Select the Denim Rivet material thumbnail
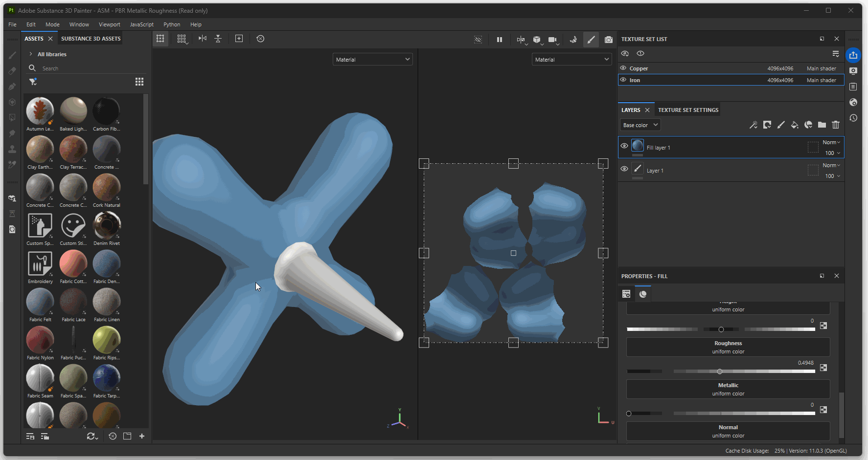Image resolution: width=868 pixels, height=460 pixels. pyautogui.click(x=107, y=226)
